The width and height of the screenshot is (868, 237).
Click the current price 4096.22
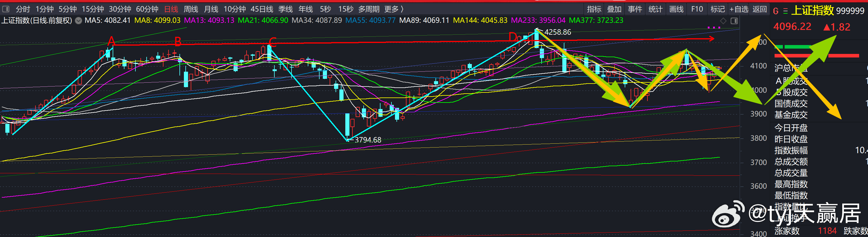click(x=792, y=27)
